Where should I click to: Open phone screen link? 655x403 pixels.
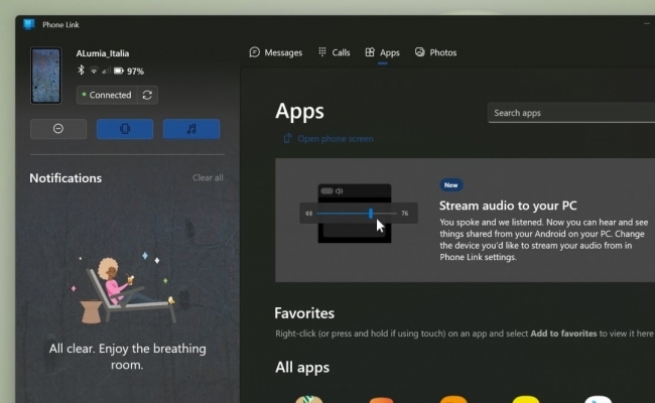(328, 139)
